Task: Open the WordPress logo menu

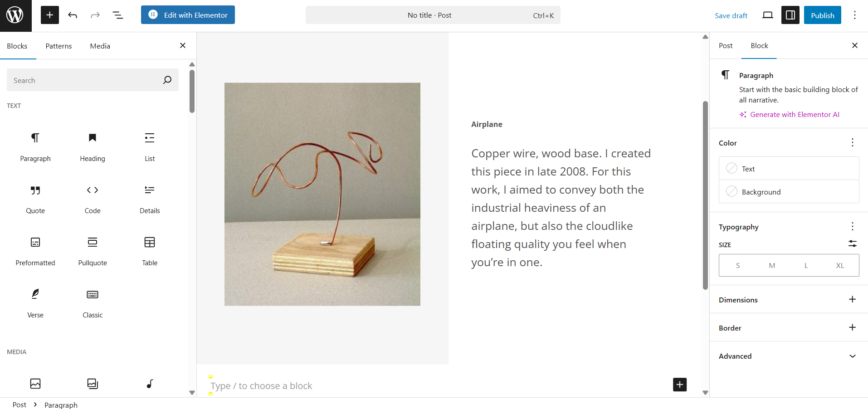Action: 15,15
